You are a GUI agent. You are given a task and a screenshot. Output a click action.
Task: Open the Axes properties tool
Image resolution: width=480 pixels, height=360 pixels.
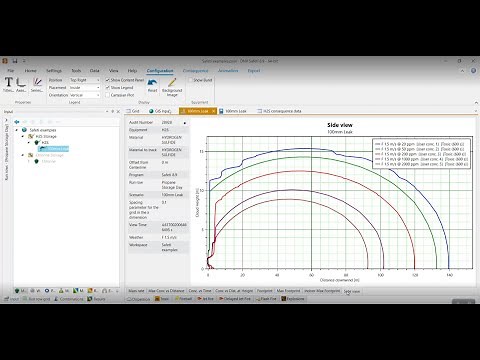[21, 84]
